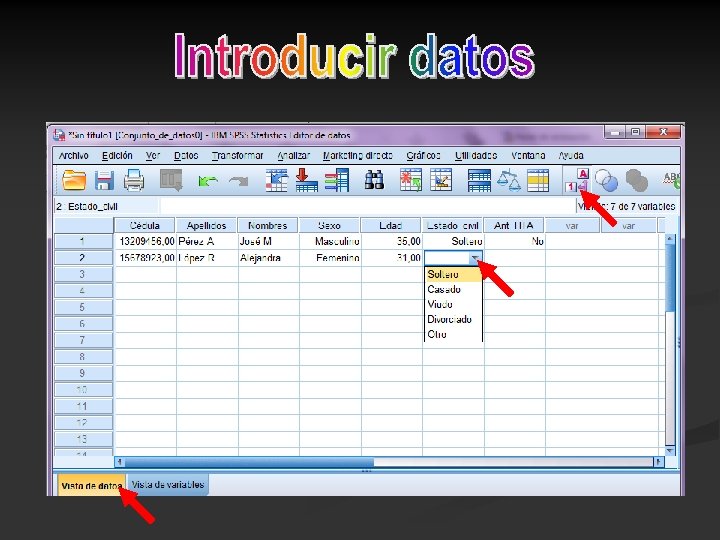Viewport: 720px width, 540px height.
Task: Click the Weight cases scales icon
Action: [509, 180]
